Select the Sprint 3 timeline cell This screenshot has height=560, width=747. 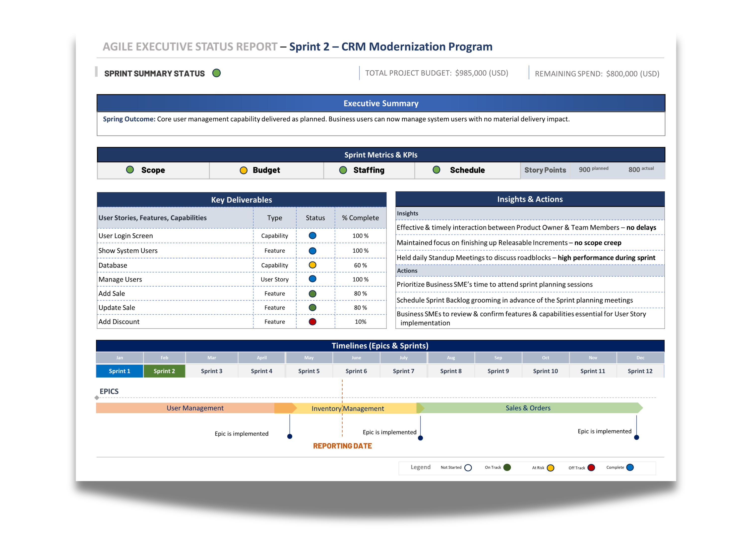point(212,371)
